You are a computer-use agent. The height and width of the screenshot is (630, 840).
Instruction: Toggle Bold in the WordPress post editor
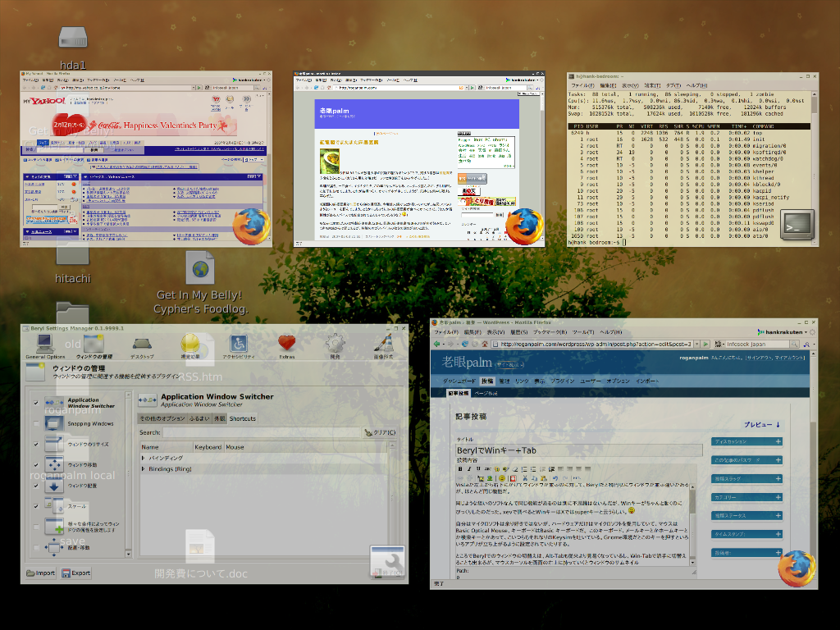pyautogui.click(x=459, y=468)
